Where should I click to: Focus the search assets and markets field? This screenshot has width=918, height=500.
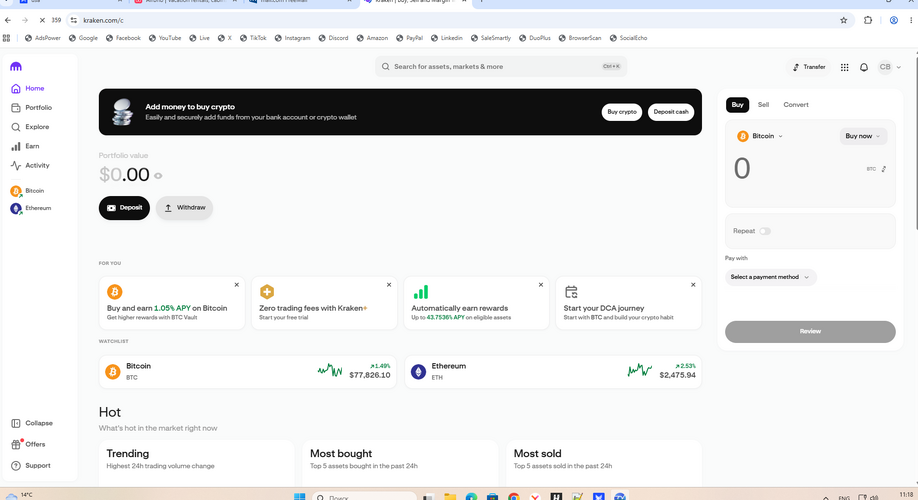click(x=501, y=67)
